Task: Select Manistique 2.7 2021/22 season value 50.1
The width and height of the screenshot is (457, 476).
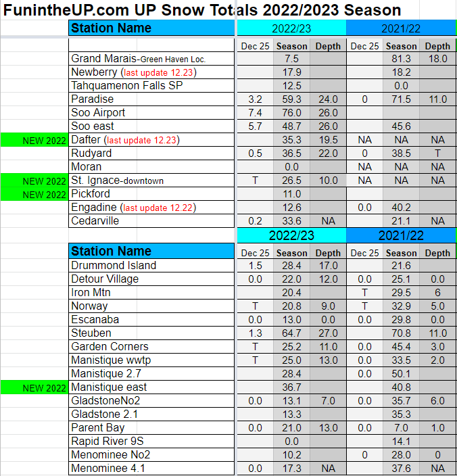Action: tap(401, 373)
